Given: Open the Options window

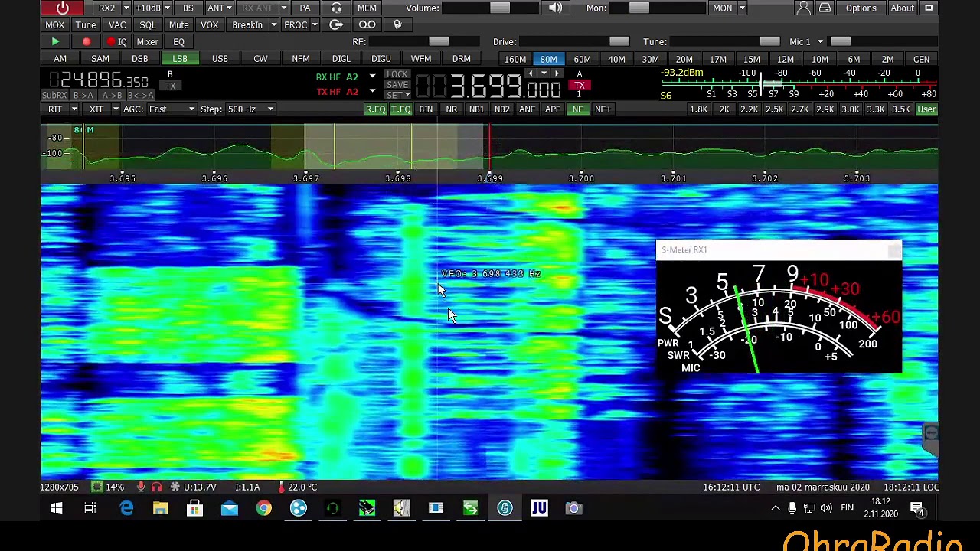Looking at the screenshot, I should (x=861, y=8).
